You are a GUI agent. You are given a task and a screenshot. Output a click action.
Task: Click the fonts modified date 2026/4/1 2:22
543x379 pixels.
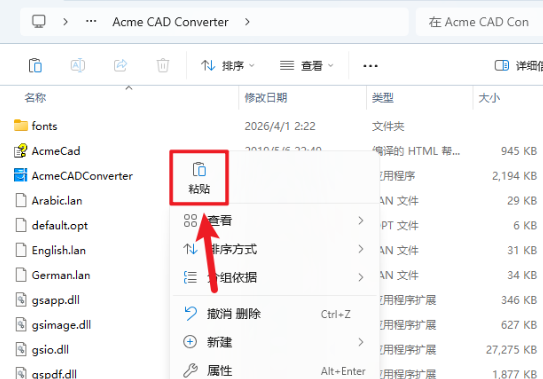(280, 126)
